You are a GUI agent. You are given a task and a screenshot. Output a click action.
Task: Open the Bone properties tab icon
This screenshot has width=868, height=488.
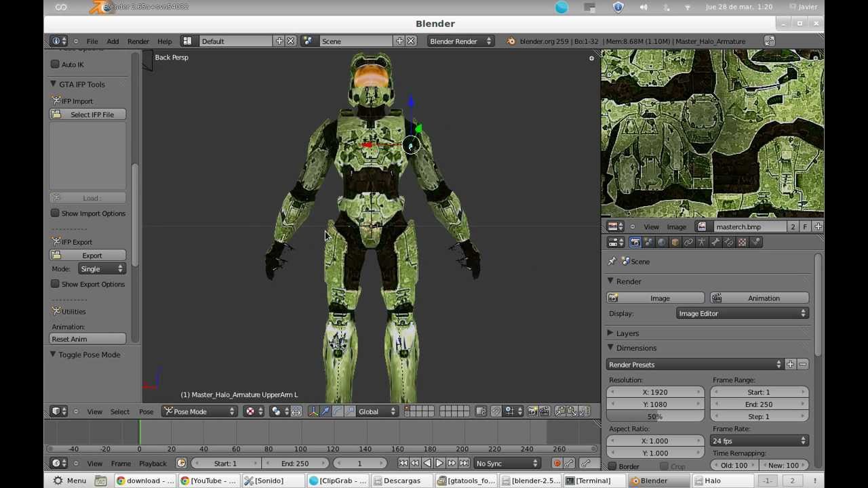pos(715,242)
